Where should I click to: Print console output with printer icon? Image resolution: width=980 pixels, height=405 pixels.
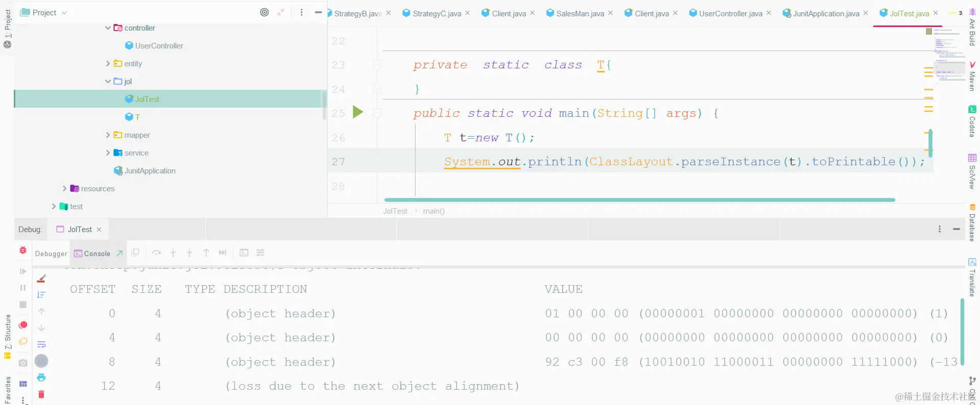[x=41, y=377]
